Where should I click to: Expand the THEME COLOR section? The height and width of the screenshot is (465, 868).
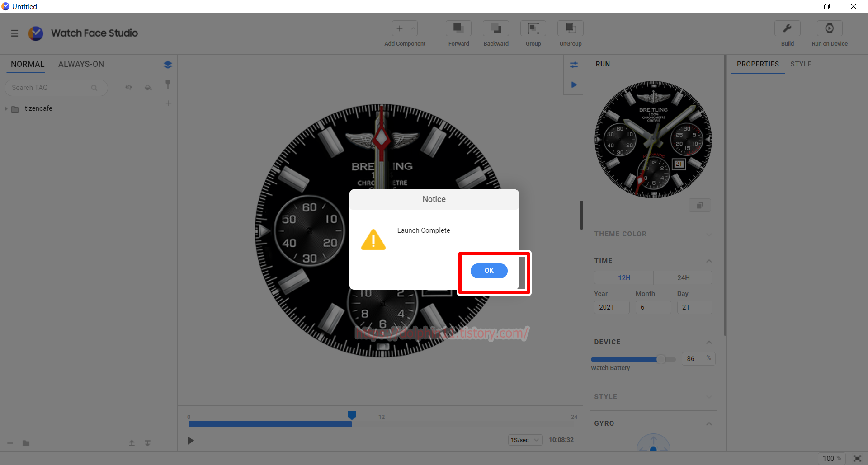(x=709, y=234)
